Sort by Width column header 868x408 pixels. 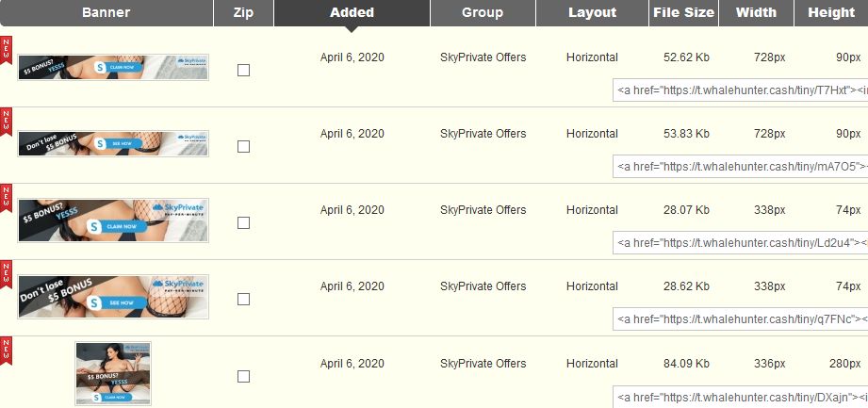[x=756, y=13]
